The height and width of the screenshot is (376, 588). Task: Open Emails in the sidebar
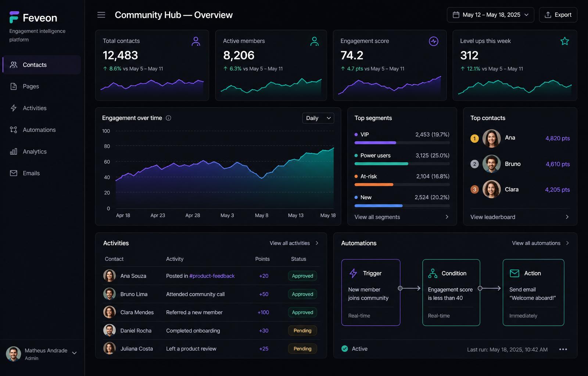pyautogui.click(x=42, y=173)
